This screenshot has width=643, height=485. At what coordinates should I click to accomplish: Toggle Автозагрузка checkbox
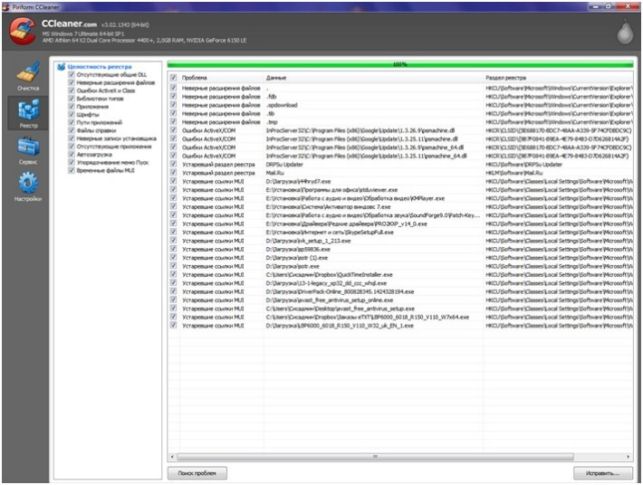(x=71, y=154)
